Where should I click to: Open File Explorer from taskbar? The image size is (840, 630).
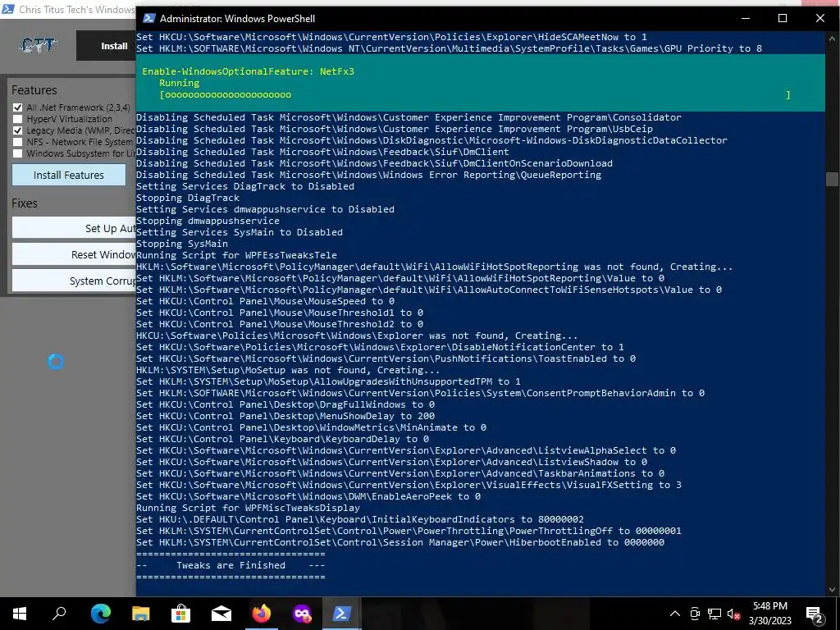pos(141,614)
